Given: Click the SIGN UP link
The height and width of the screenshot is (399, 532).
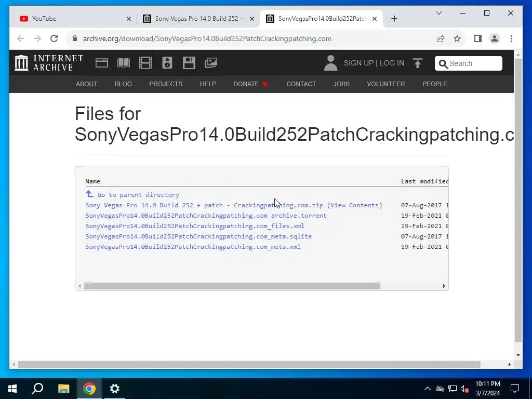Looking at the screenshot, I should 358,63.
